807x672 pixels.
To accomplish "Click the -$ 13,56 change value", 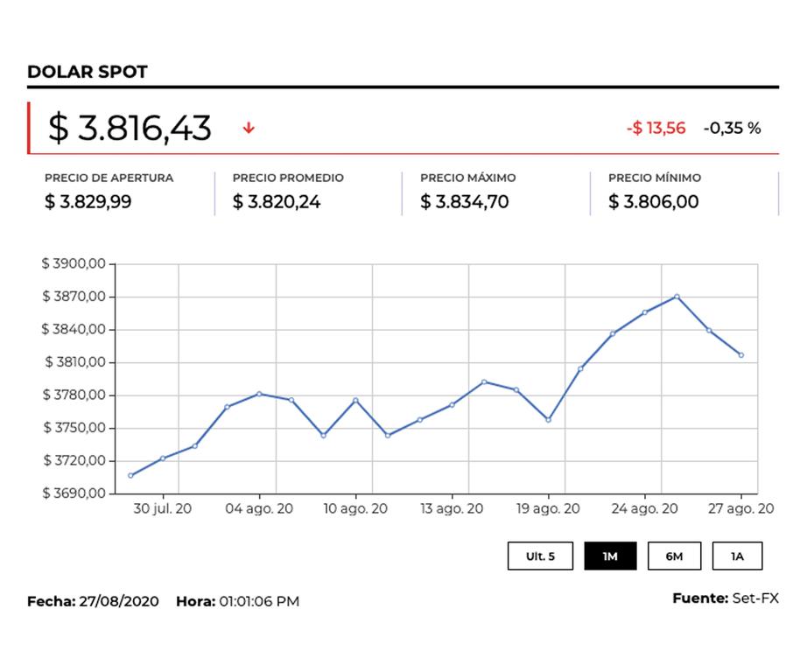I will tap(656, 128).
